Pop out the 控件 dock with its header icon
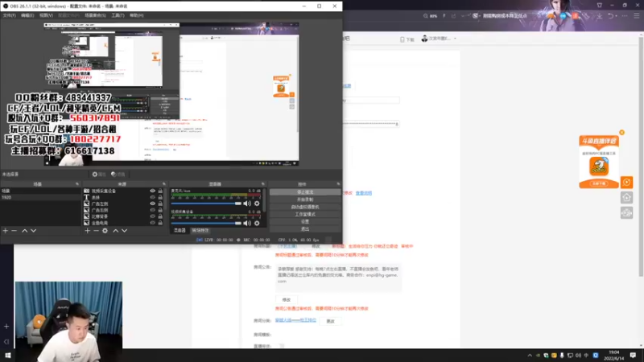This screenshot has width=644, height=362. point(338,184)
